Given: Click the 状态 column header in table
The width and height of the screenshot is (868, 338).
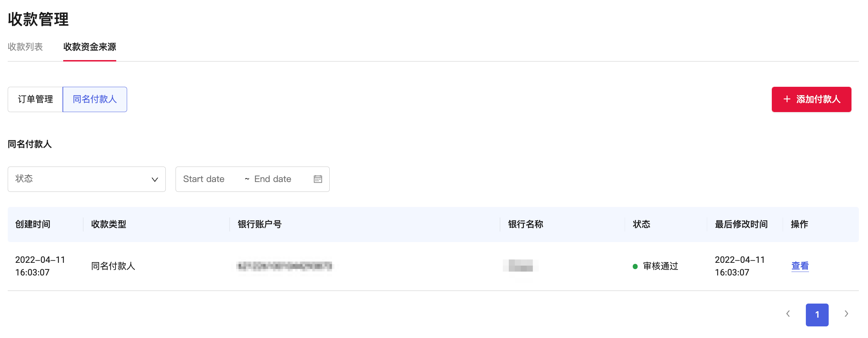Looking at the screenshot, I should pos(642,224).
